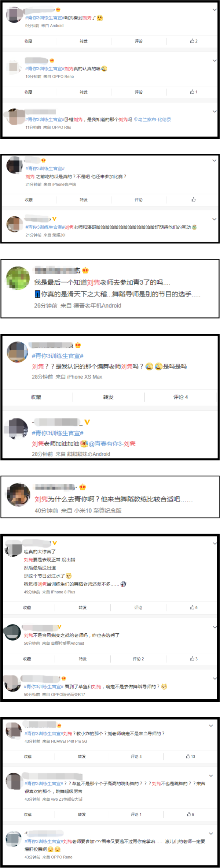Click the orange V badge in the 荣耀20i post

(x=54, y=219)
